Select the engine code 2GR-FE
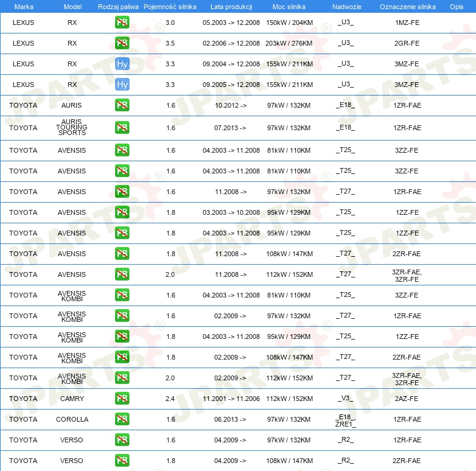 pos(407,43)
